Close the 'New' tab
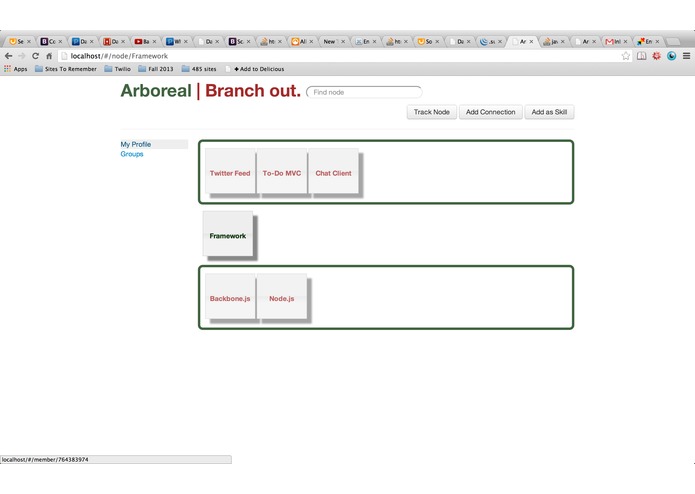Screen dimensions: 695x494 pos(343,41)
